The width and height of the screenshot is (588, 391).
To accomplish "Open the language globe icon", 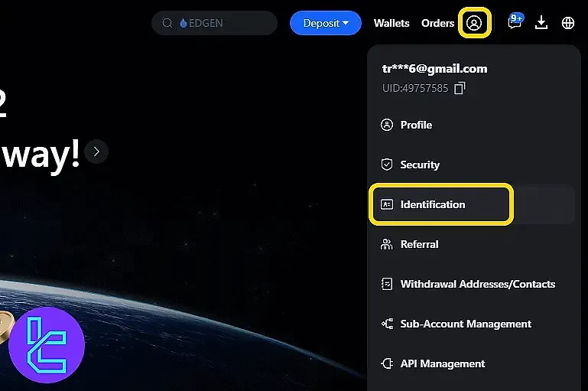I will click(568, 23).
